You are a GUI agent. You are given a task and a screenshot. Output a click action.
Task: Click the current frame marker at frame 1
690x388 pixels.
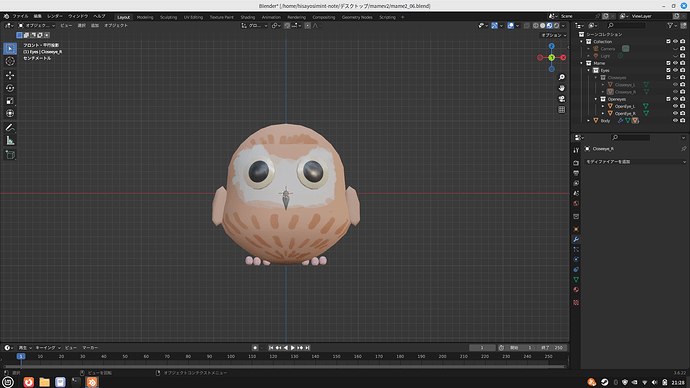tap(21, 356)
